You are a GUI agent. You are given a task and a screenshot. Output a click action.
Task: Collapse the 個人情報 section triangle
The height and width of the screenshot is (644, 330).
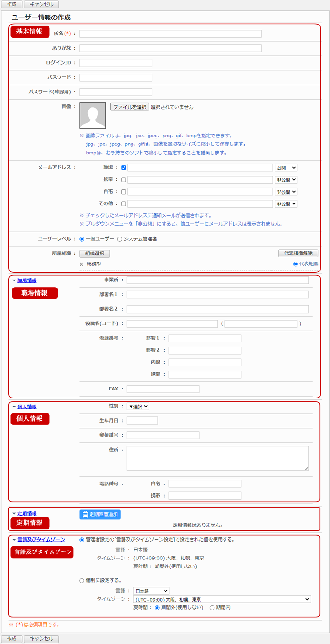(x=14, y=407)
